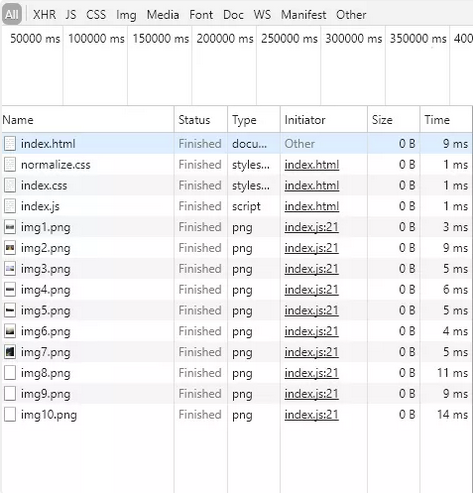Select the img8.png request name
Image resolution: width=473 pixels, height=493 pixels.
[46, 374]
